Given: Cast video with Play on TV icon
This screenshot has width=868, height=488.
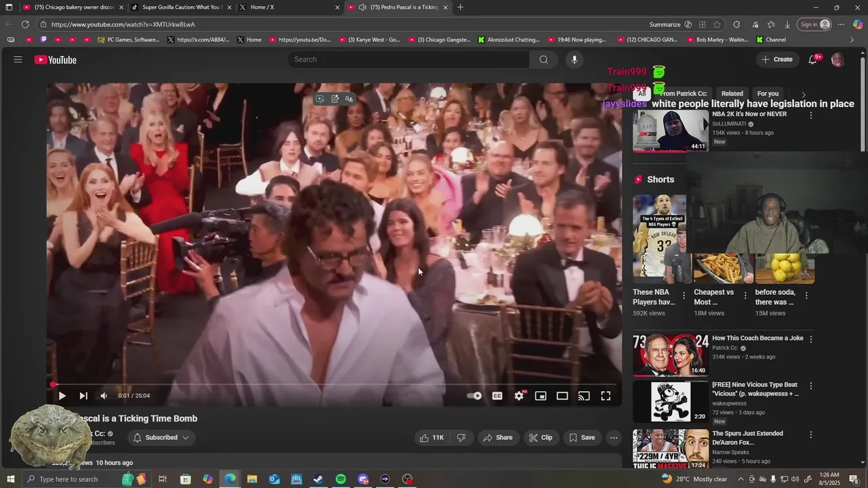Looking at the screenshot, I should click(x=584, y=396).
